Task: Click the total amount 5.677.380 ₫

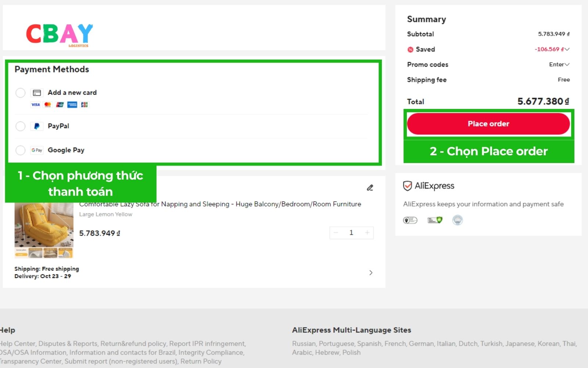Action: tap(543, 101)
